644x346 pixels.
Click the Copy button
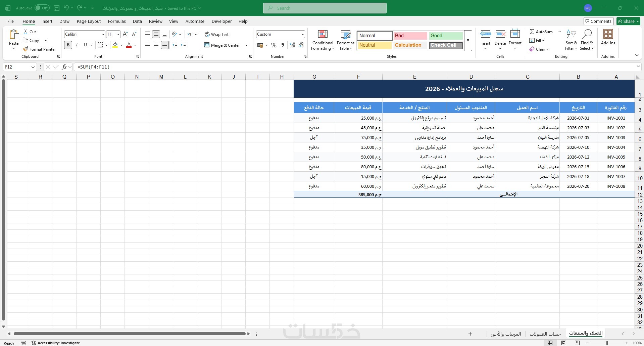[31, 40]
